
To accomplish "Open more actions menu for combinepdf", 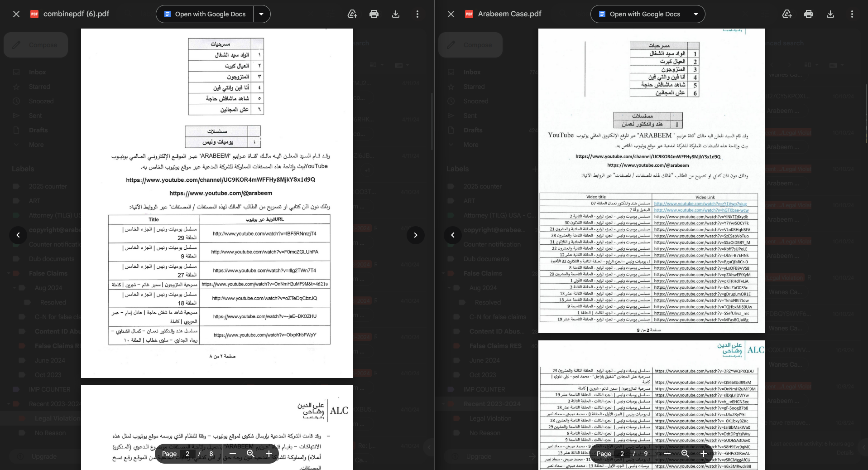I will (417, 14).
